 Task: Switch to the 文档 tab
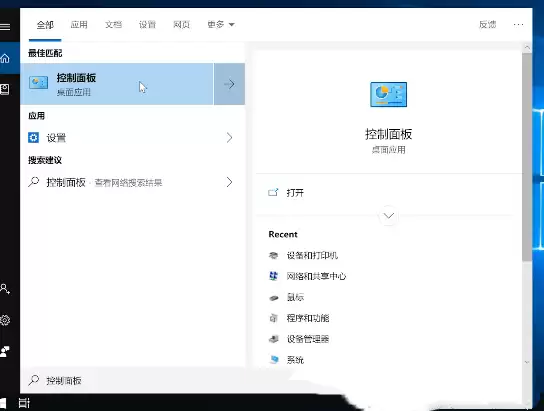click(x=113, y=25)
